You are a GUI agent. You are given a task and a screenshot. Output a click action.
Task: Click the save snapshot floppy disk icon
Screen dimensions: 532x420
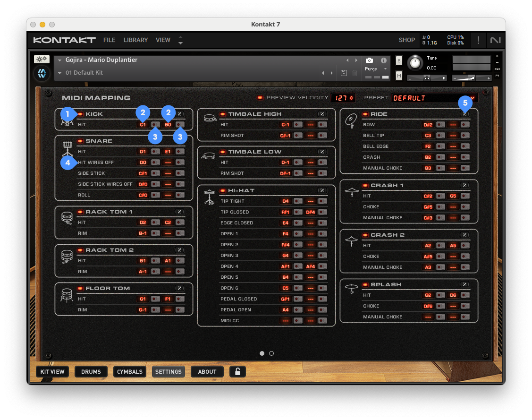tap(344, 73)
